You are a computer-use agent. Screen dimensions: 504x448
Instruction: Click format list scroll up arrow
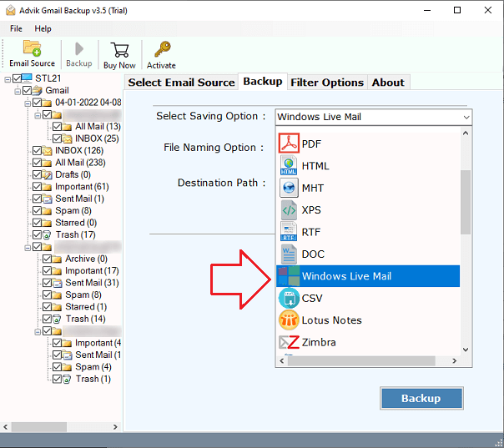(x=466, y=133)
